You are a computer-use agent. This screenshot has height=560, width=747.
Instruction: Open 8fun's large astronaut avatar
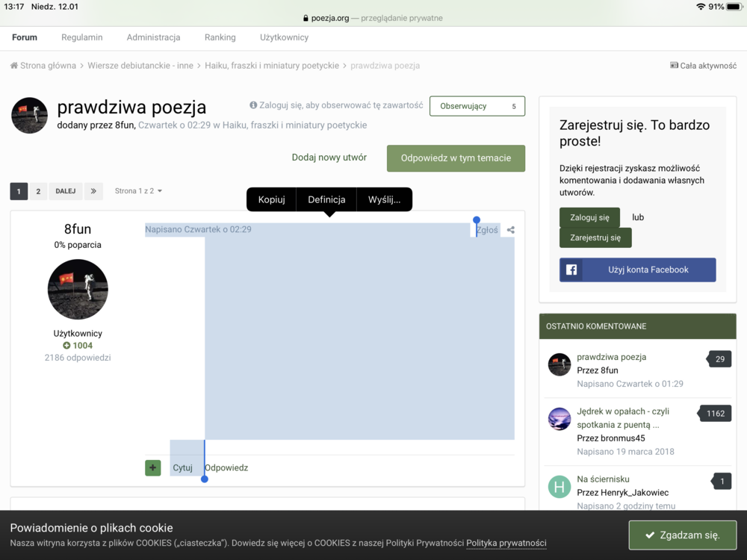(x=78, y=289)
